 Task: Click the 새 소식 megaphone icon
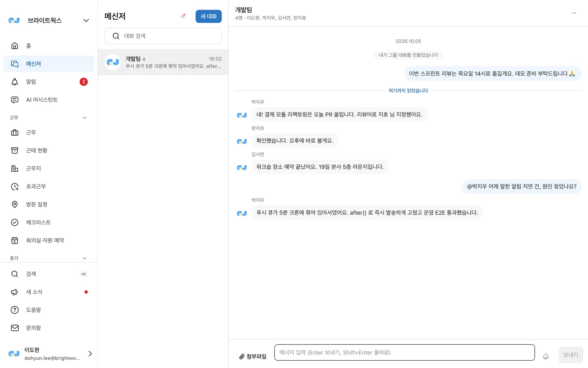tap(15, 292)
